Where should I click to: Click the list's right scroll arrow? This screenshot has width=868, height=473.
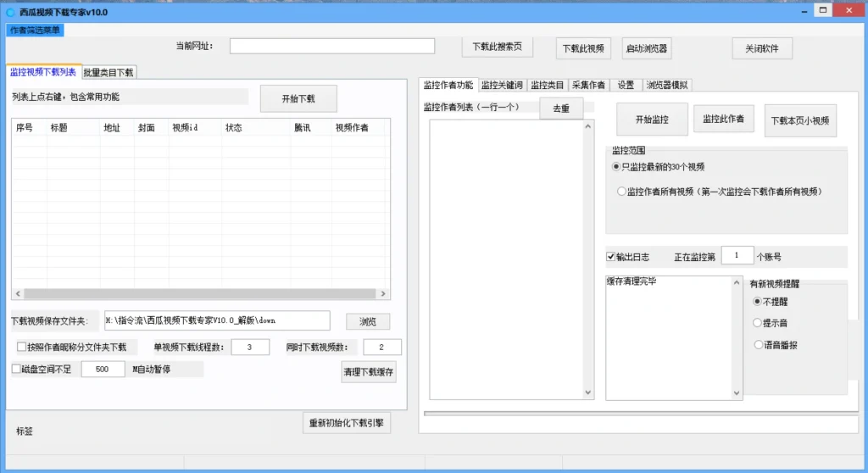pos(383,293)
